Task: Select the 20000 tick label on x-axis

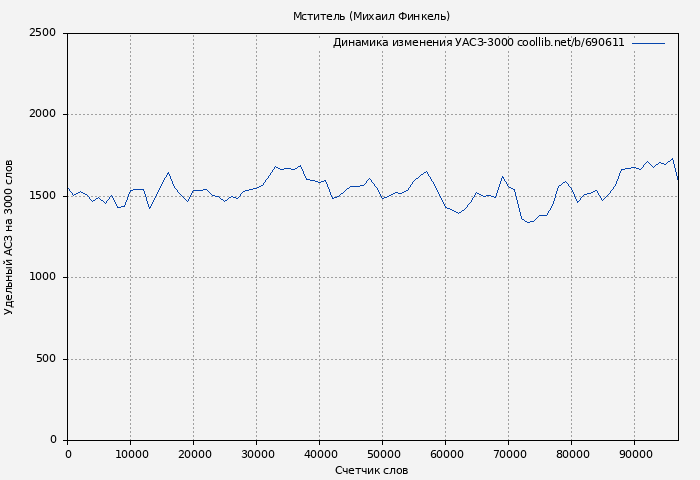Action: (x=193, y=454)
